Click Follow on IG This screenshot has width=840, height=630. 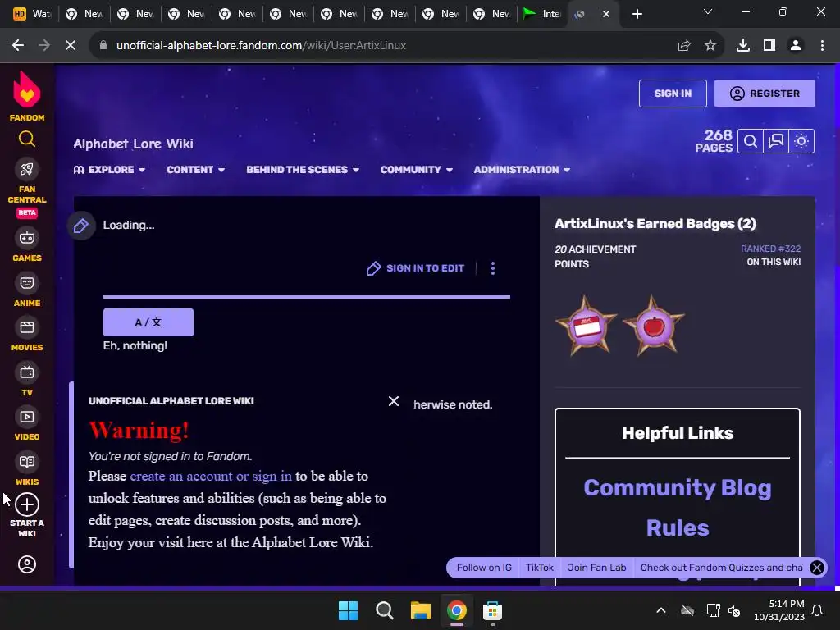coord(484,568)
